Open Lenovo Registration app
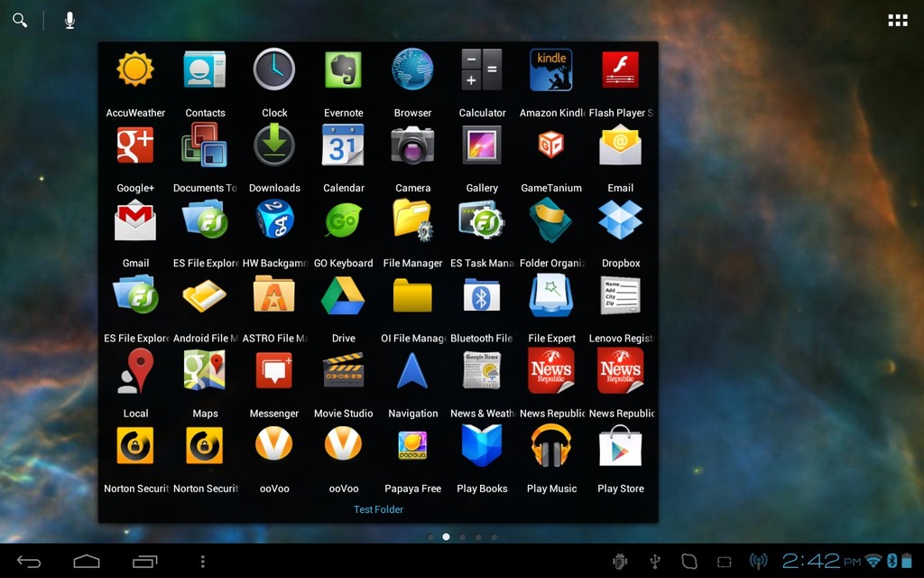 click(x=621, y=295)
